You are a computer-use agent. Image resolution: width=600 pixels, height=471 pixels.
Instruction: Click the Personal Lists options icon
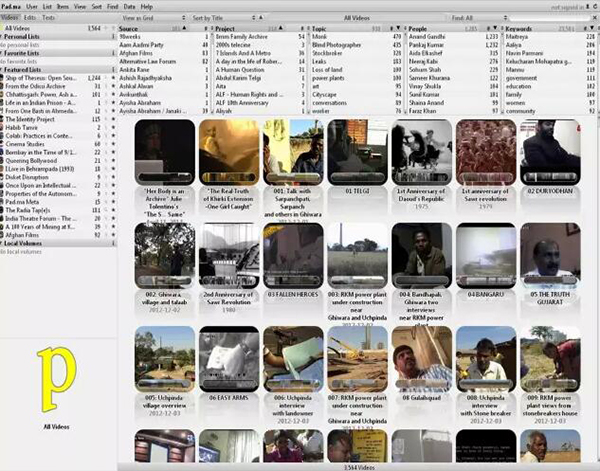pyautogui.click(x=113, y=37)
